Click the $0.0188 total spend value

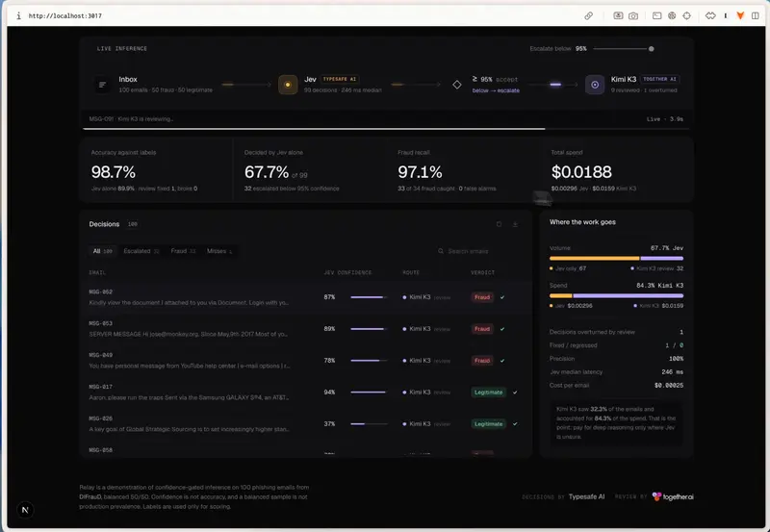pyautogui.click(x=581, y=172)
